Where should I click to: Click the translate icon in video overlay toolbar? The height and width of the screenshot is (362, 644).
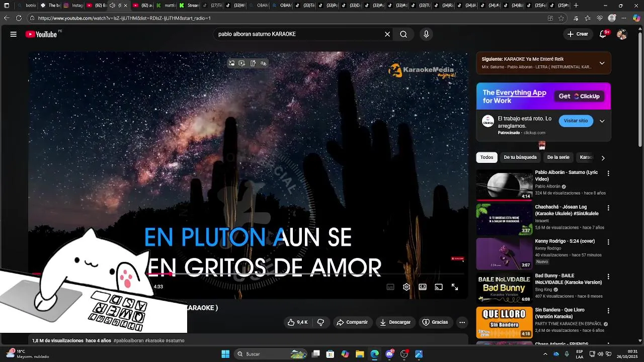[263, 63]
